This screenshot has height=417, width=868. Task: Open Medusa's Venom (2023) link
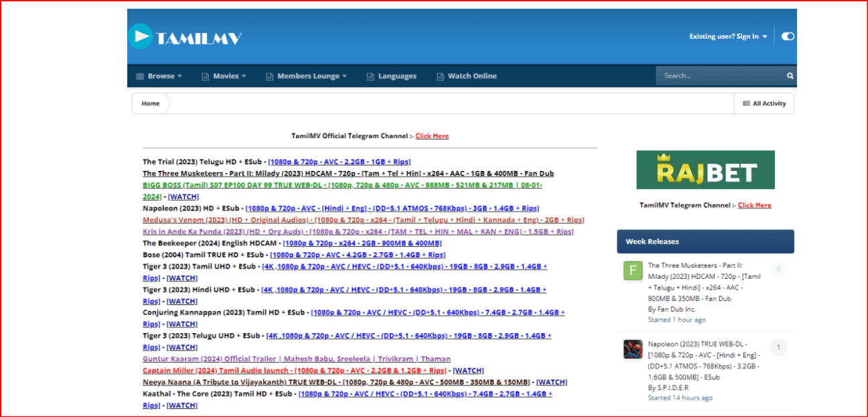click(363, 220)
